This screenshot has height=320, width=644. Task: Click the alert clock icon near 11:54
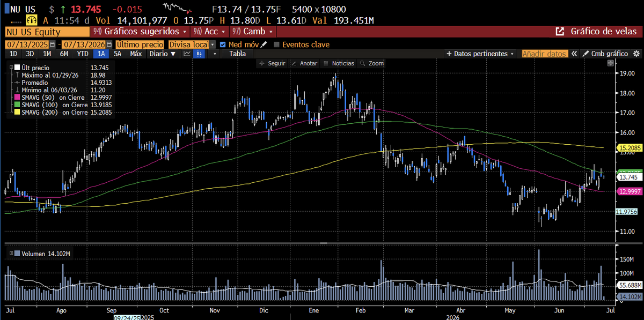(x=31, y=20)
